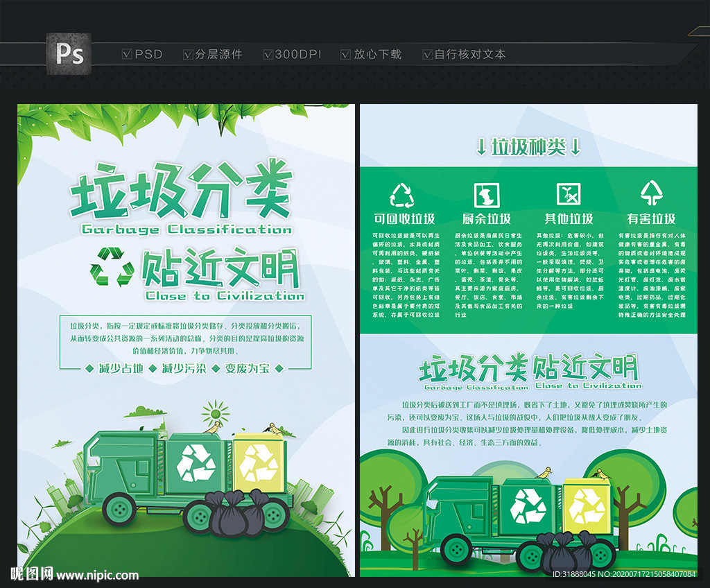Click paragraph starting 因此进行垃圾分类收集
Screen dimensions: 710x588
coord(528,435)
